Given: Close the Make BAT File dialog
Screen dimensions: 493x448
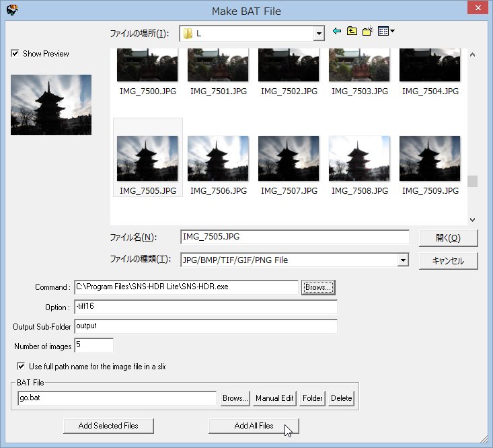Looking at the screenshot, I should click(x=478, y=7).
